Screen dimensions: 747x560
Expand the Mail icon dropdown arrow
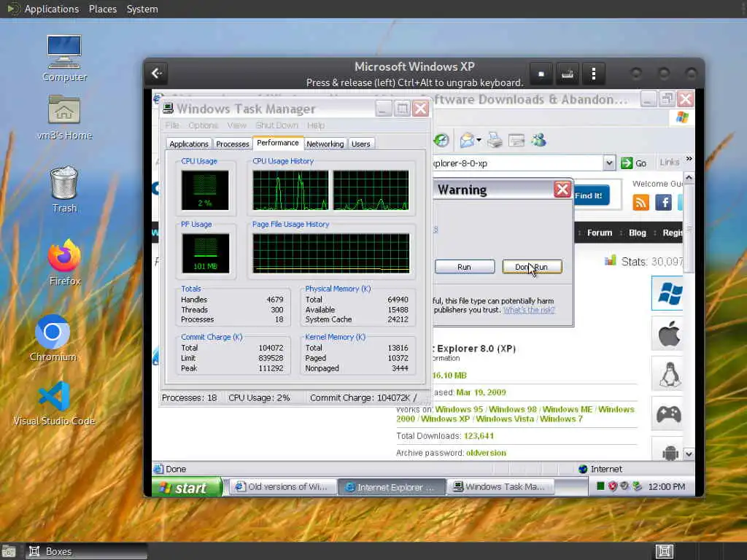pos(479,140)
